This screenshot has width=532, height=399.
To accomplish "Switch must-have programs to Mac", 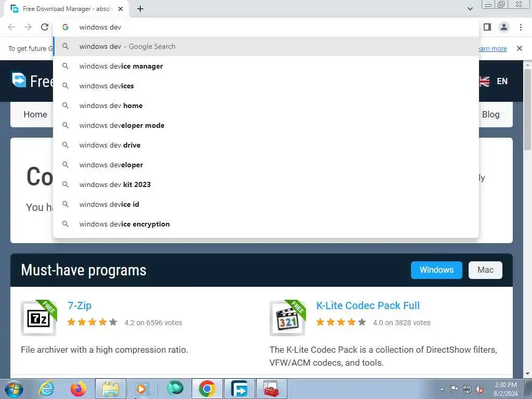I will (x=485, y=270).
